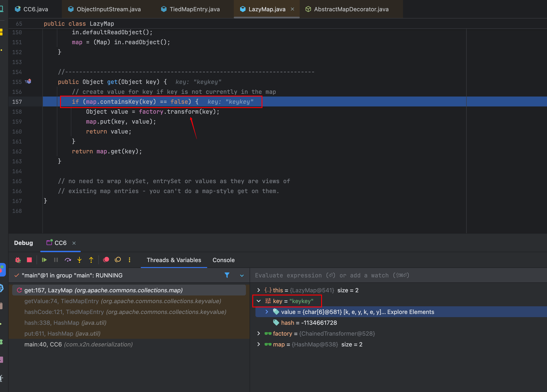Viewport: 547px width, 392px height.
Task: Expand the 'this' LazyMap variable
Action: (x=259, y=290)
